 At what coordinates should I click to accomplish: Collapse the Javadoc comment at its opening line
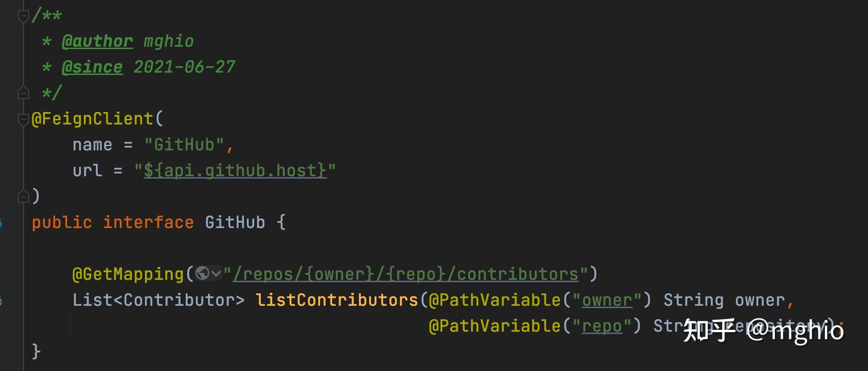point(23,16)
